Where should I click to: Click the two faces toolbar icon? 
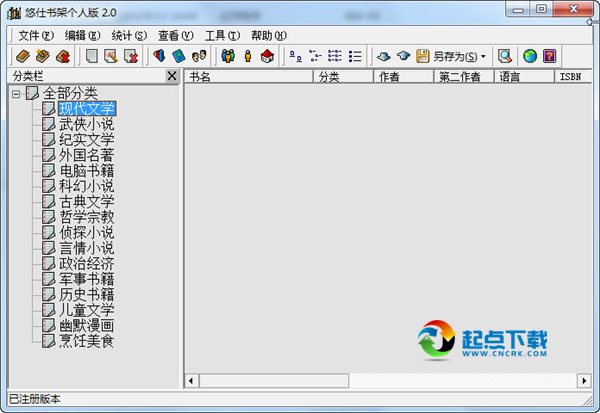tap(199, 56)
